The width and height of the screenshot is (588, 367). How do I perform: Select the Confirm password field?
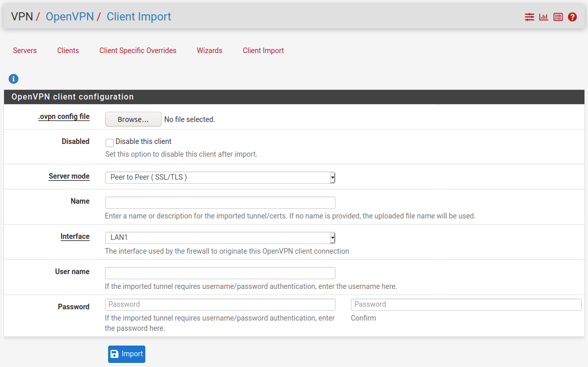466,304
